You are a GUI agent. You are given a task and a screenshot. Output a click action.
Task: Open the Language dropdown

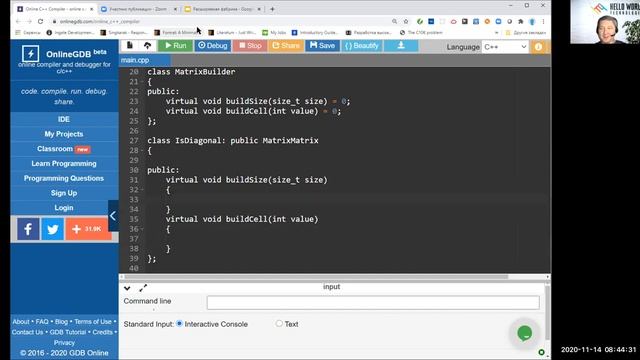505,47
